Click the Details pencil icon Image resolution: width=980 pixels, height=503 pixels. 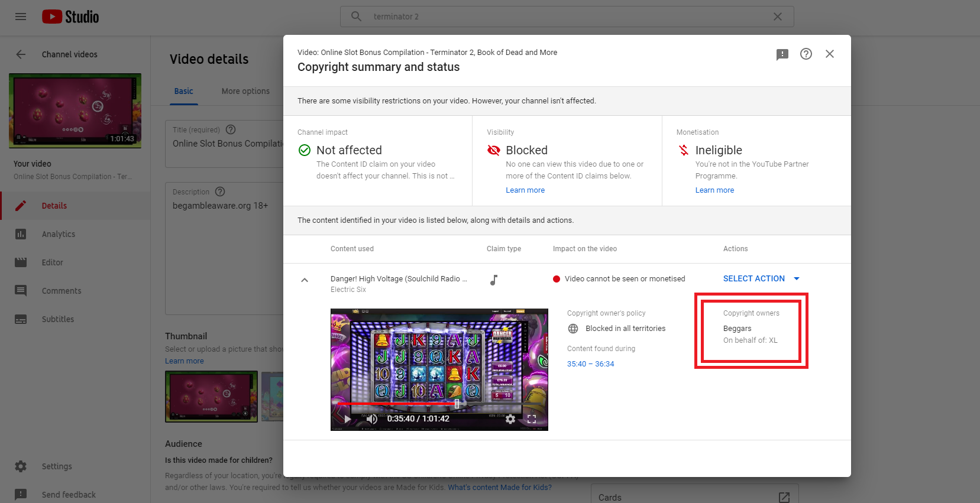click(x=21, y=206)
